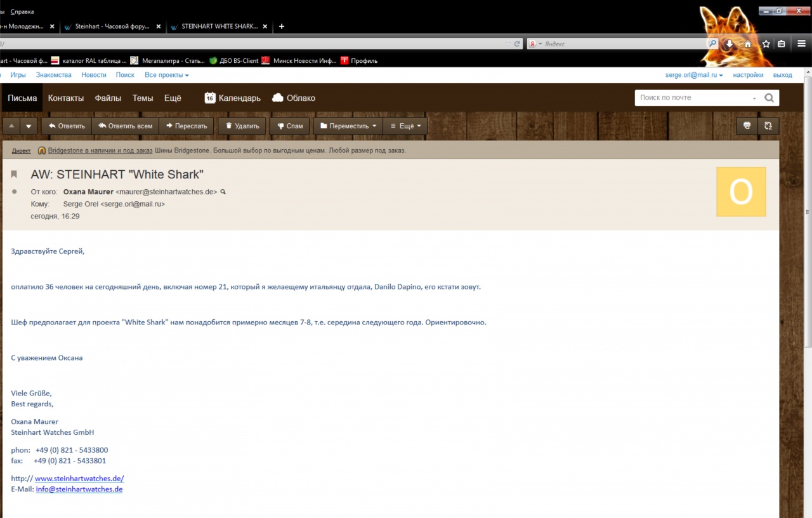The width and height of the screenshot is (812, 518).
Task: Go to previous message with up arrow
Action: [x=11, y=126]
